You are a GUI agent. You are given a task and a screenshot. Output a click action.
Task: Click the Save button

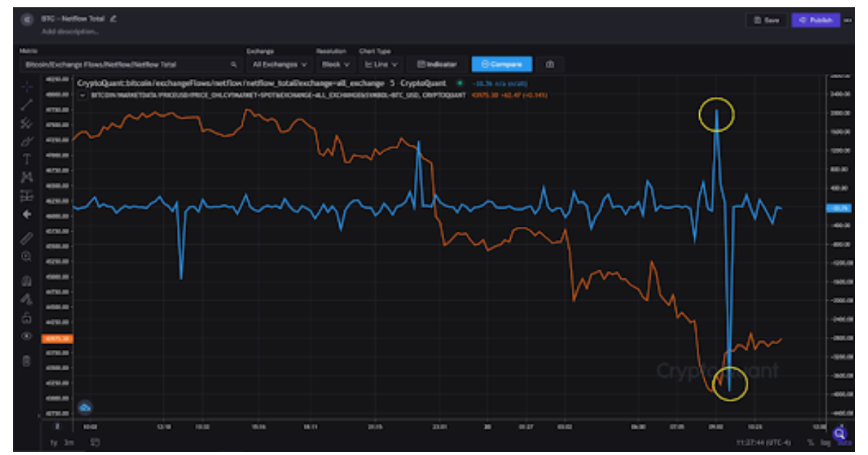766,20
